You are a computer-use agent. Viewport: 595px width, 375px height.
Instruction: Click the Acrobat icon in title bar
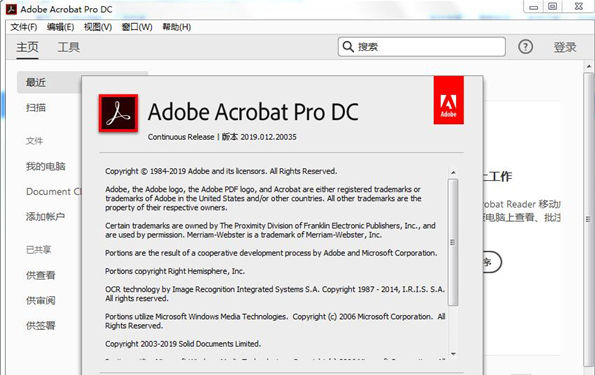11,9
